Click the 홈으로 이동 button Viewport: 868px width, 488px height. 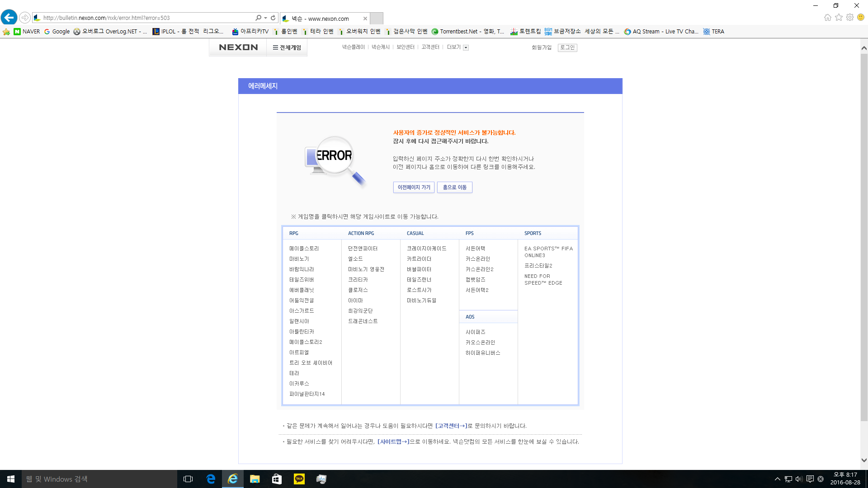(454, 188)
